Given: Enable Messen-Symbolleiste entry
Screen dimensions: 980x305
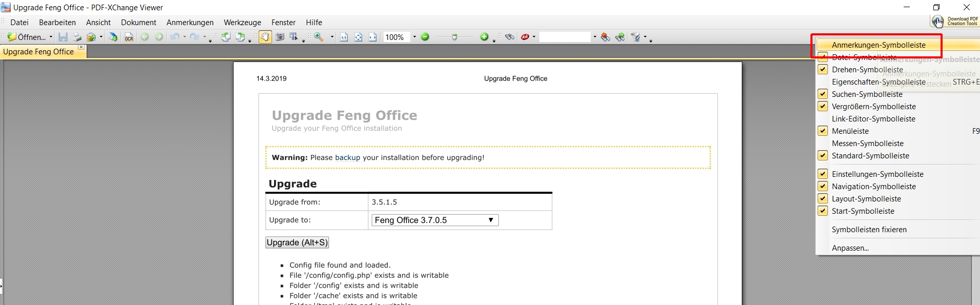Looking at the screenshot, I should [868, 144].
